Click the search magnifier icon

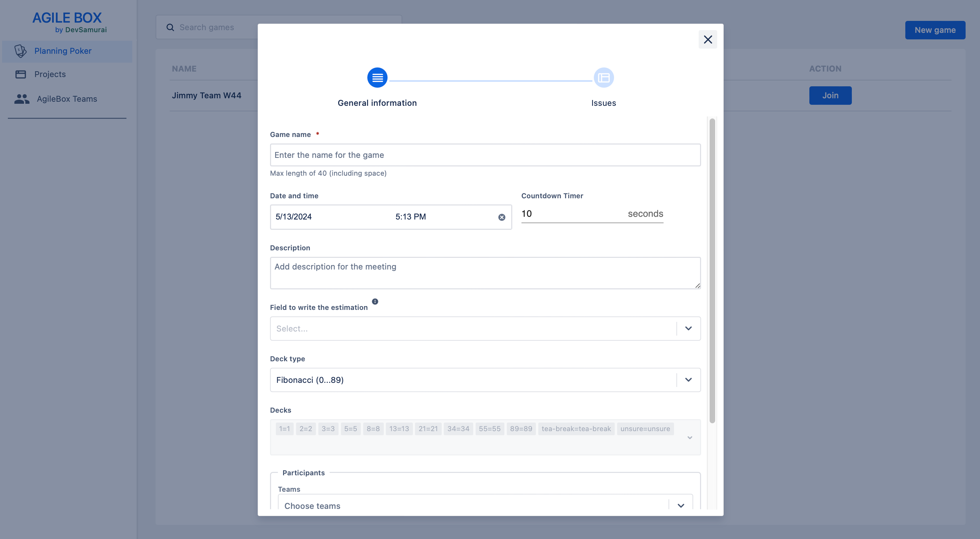170,27
